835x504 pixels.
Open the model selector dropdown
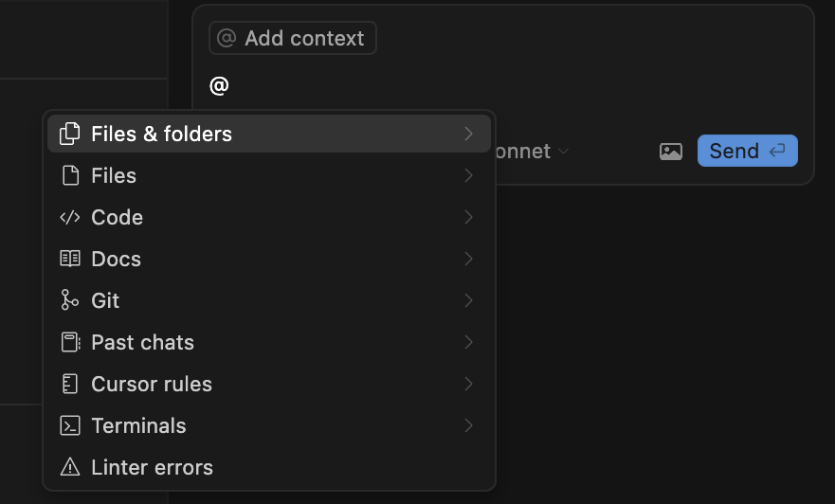(533, 152)
